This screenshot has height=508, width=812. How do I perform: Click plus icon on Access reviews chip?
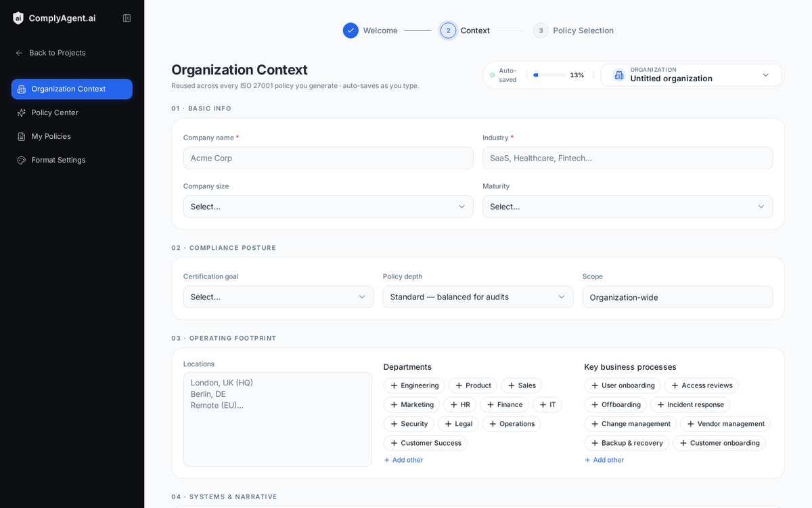tap(675, 385)
